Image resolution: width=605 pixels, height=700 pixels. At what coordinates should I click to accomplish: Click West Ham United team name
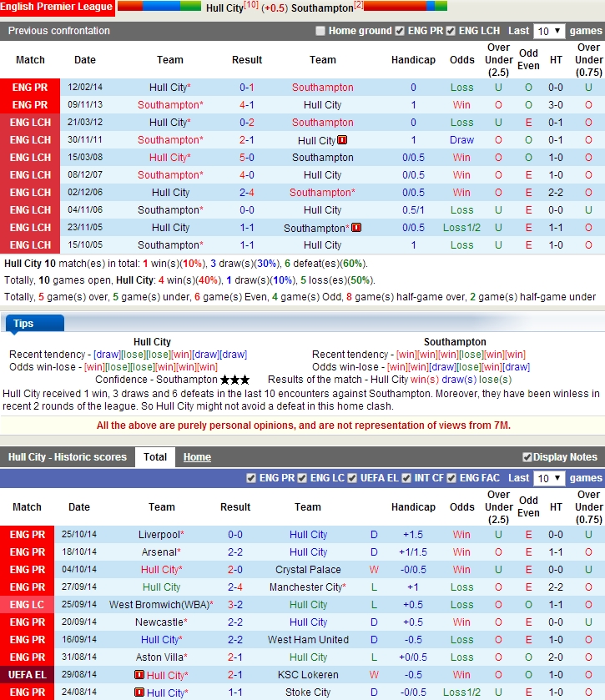coord(308,640)
